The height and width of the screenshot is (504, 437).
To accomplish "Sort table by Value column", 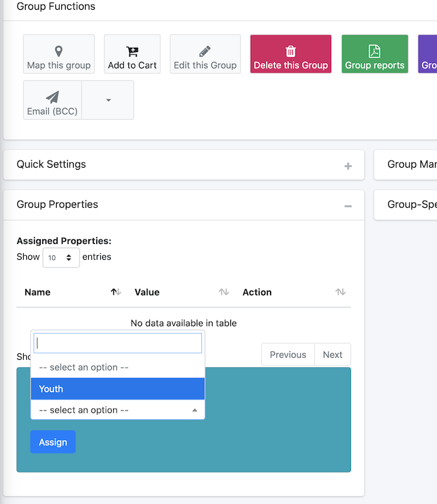I will click(182, 292).
